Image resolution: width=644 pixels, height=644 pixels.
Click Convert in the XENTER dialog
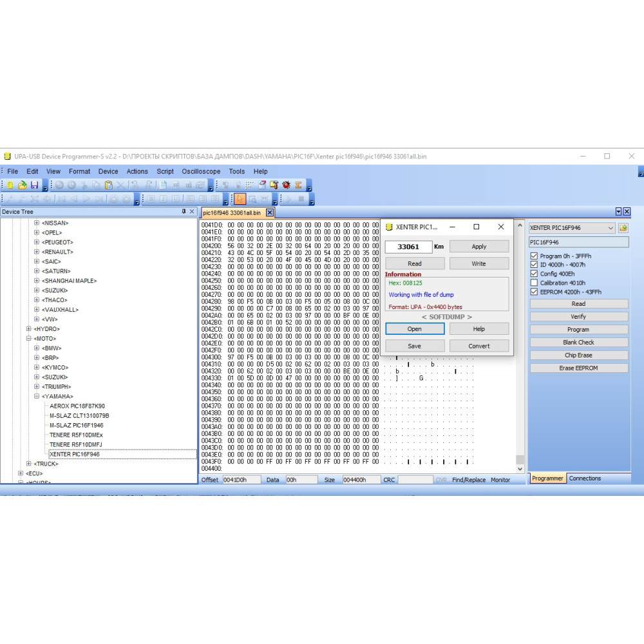pos(479,346)
